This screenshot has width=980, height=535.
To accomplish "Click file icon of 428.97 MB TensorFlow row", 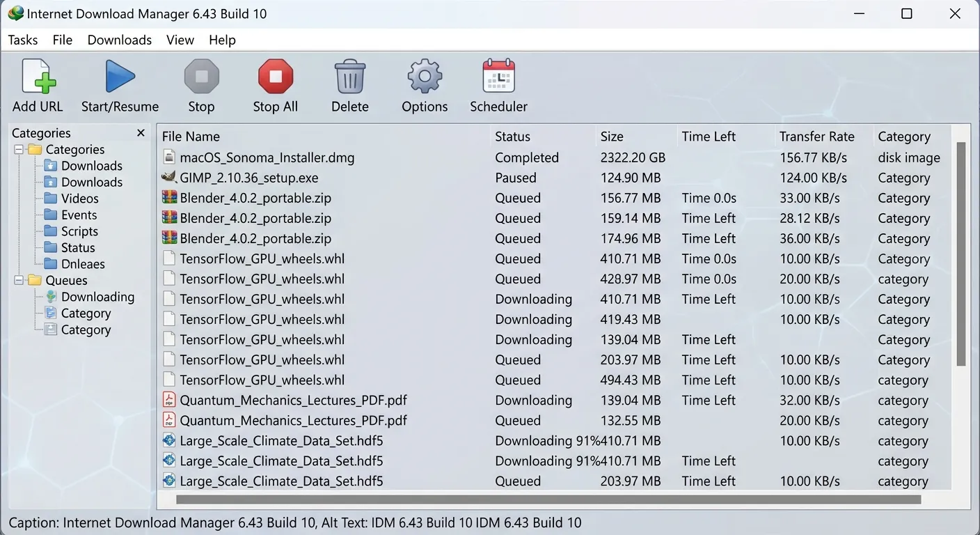I will (168, 279).
